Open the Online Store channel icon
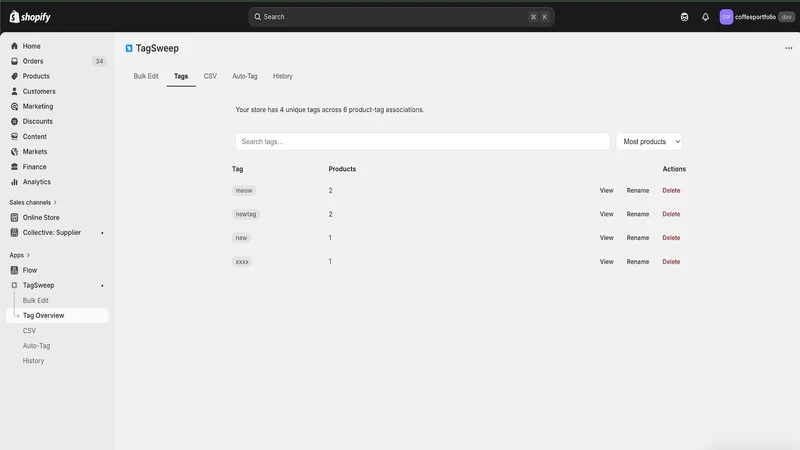This screenshot has height=450, width=800. 14,217
